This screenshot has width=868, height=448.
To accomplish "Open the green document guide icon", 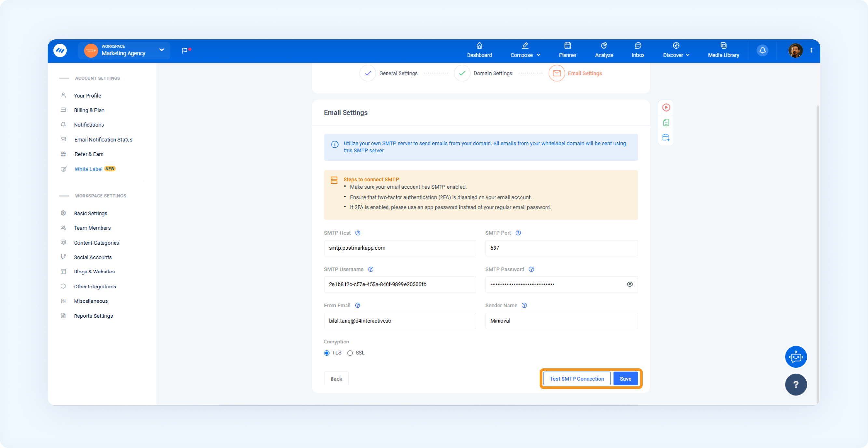I will [666, 123].
